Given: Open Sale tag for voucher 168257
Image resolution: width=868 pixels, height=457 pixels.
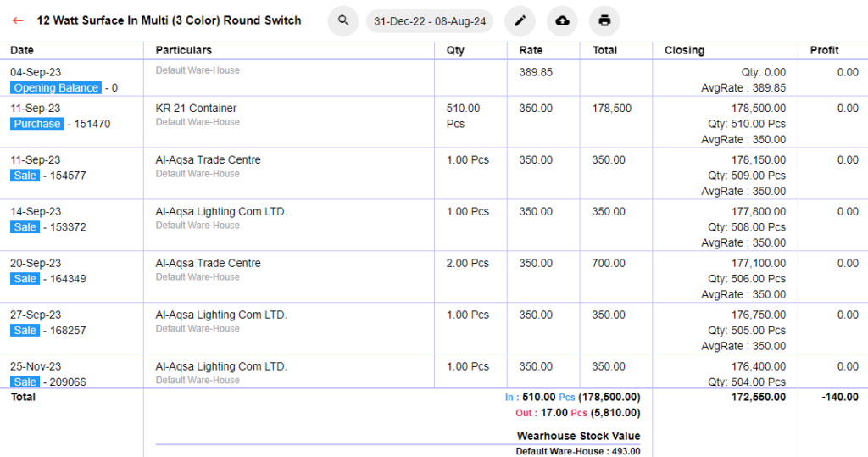Looking at the screenshot, I should [25, 330].
